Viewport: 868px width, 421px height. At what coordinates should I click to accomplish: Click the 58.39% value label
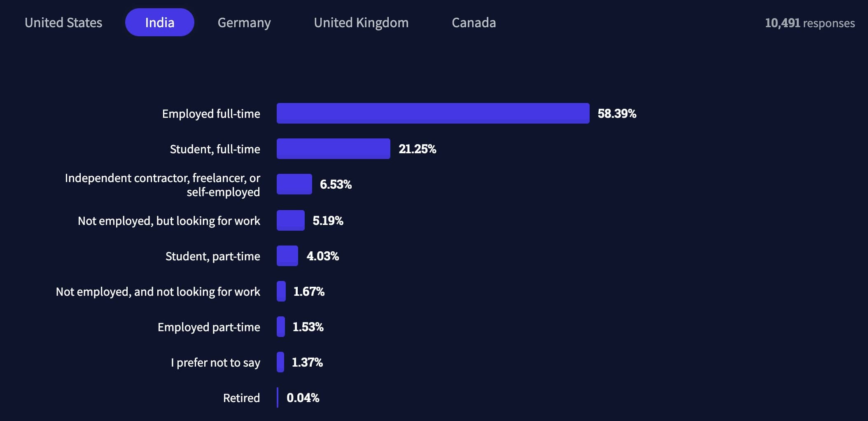click(x=616, y=114)
